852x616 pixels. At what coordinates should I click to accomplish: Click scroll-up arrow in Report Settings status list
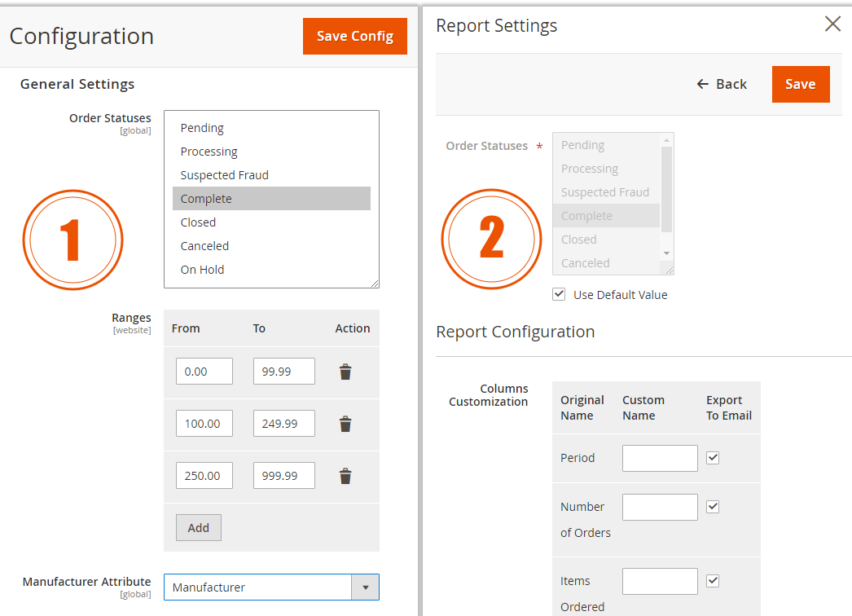(x=667, y=140)
